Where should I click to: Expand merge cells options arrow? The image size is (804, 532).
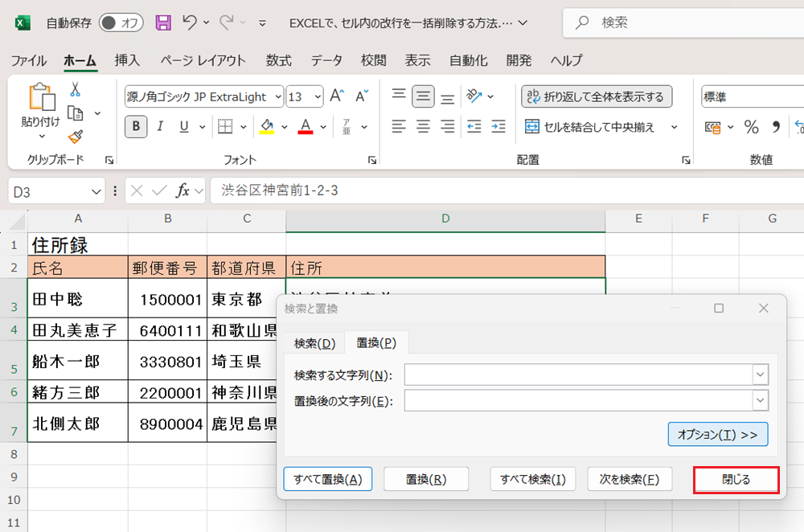click(675, 127)
